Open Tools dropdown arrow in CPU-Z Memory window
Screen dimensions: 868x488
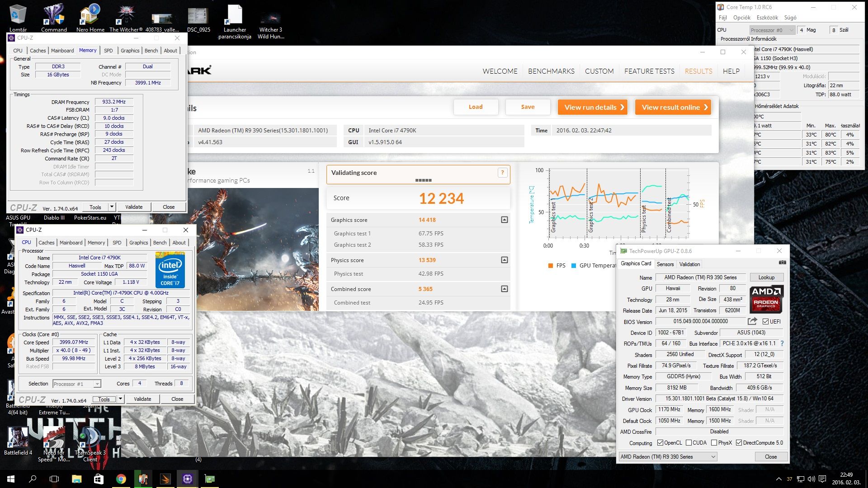(112, 207)
